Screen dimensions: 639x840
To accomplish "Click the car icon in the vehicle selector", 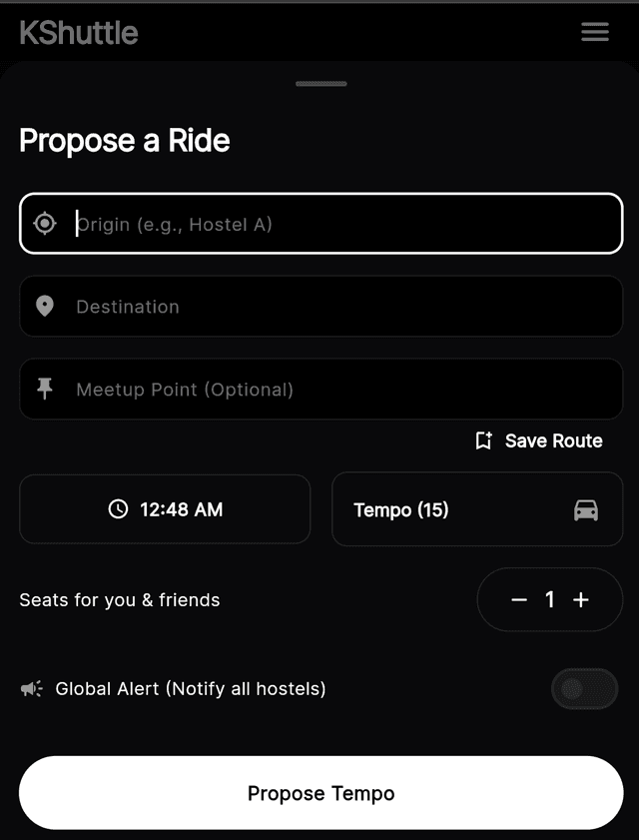I will click(586, 509).
